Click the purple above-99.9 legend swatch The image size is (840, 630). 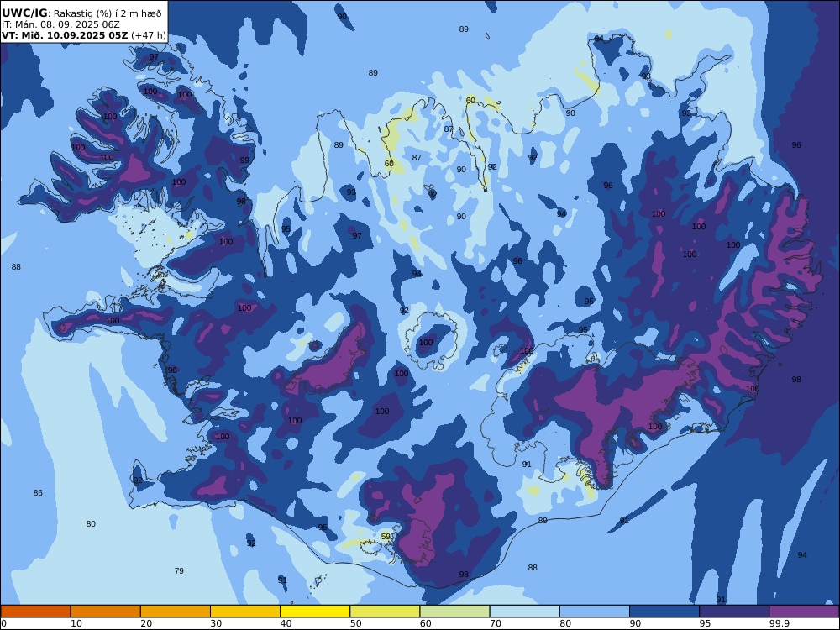(x=804, y=612)
